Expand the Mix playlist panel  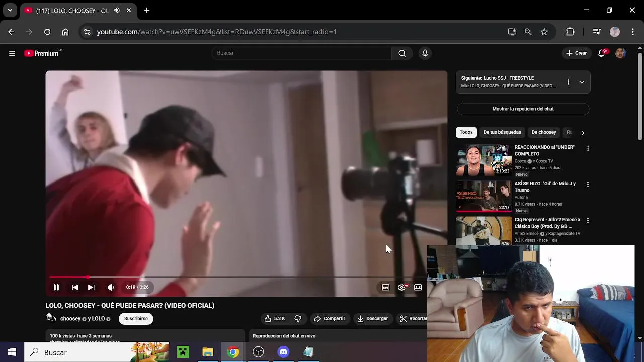click(582, 82)
